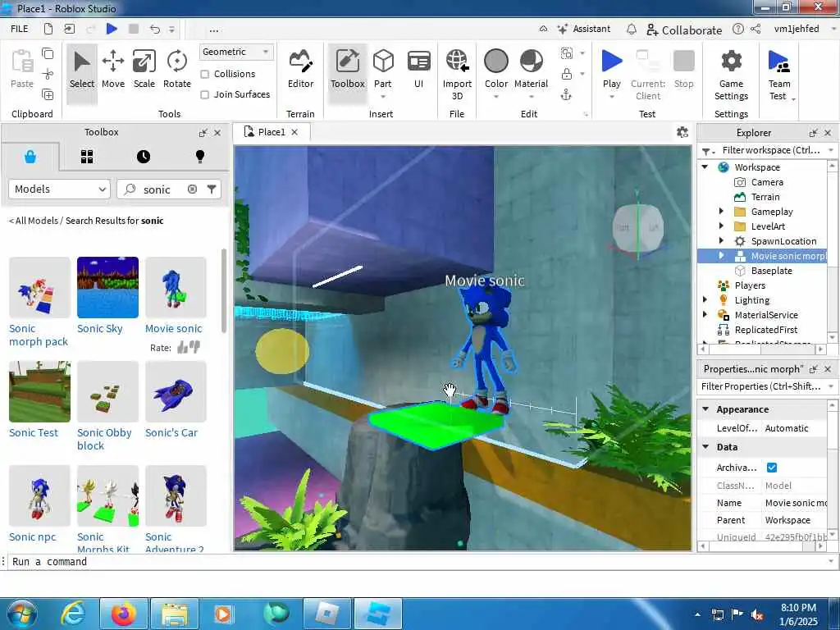Open Firefox from the taskbar
840x630 pixels.
pos(123,614)
